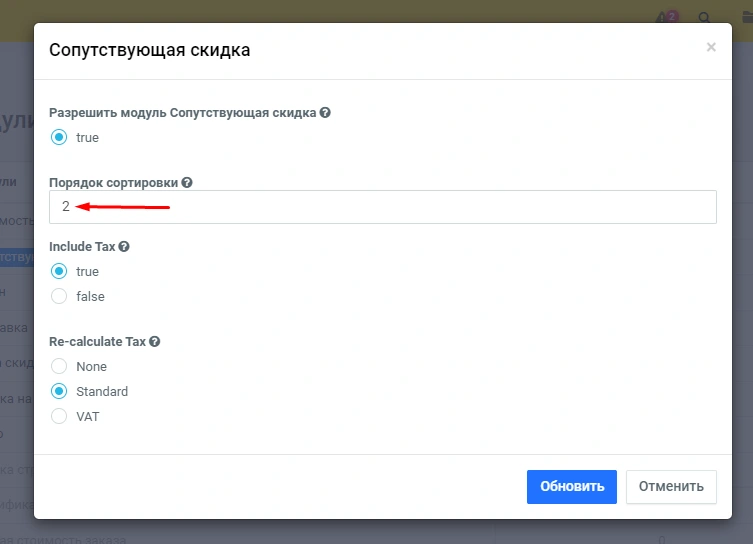
Task: Click the Re-calculate Tax help icon
Action: (154, 341)
